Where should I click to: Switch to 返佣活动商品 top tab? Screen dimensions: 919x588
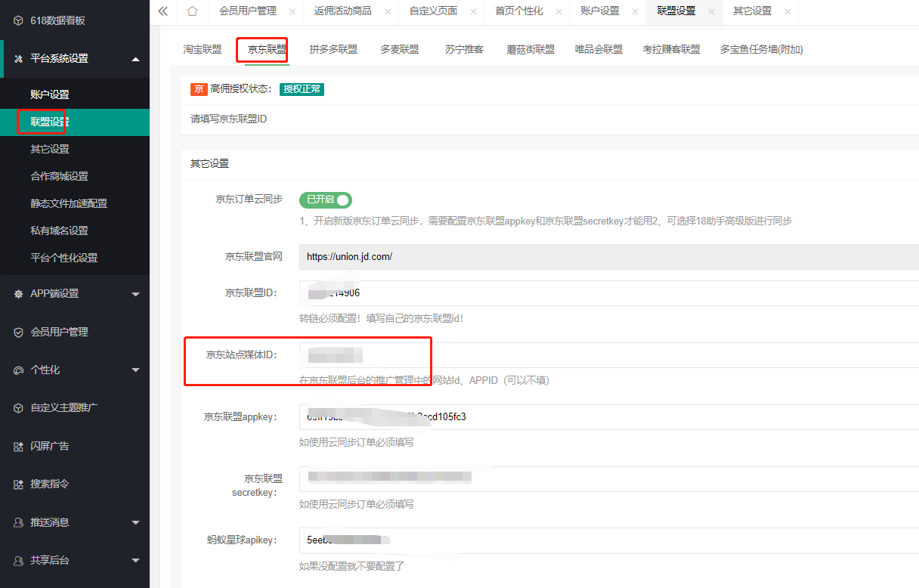pos(342,11)
